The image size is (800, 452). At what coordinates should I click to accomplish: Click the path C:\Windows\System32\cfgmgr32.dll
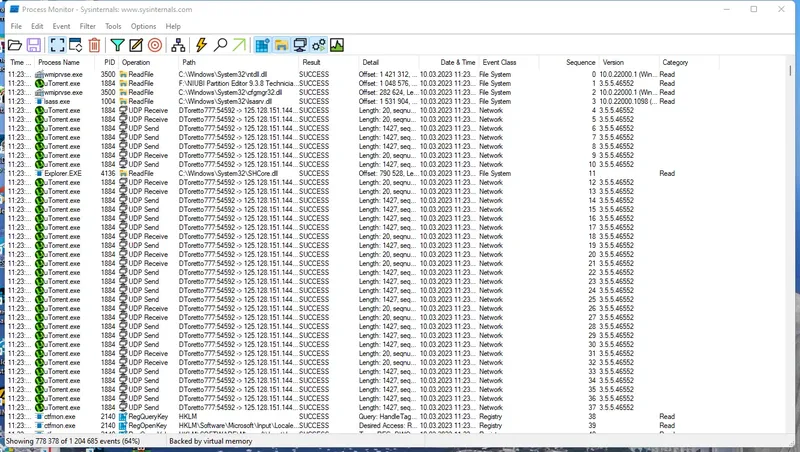(230, 92)
